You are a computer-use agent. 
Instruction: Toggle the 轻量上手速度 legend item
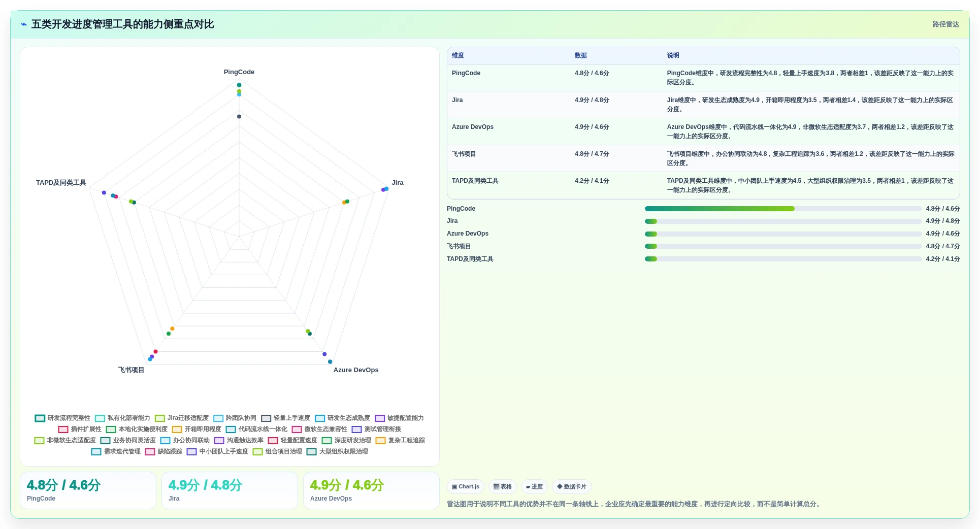pos(285,418)
